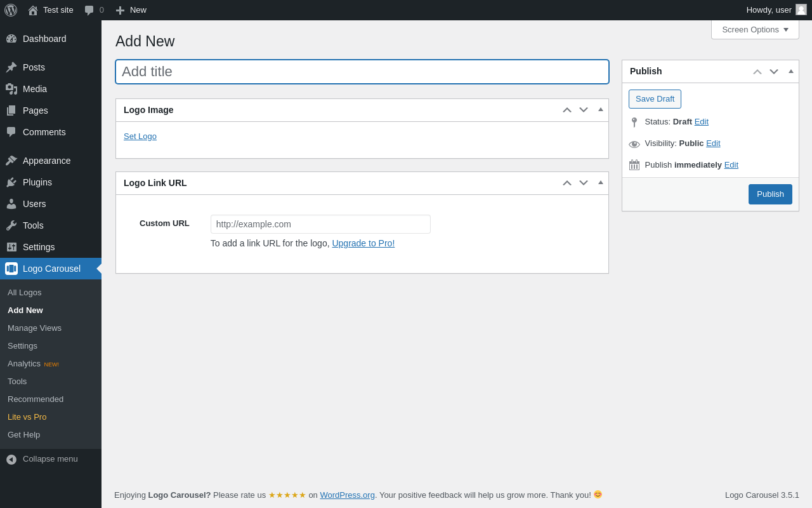Move Logo Link URL box down
Screen dimensions: 812x508
click(x=584, y=183)
